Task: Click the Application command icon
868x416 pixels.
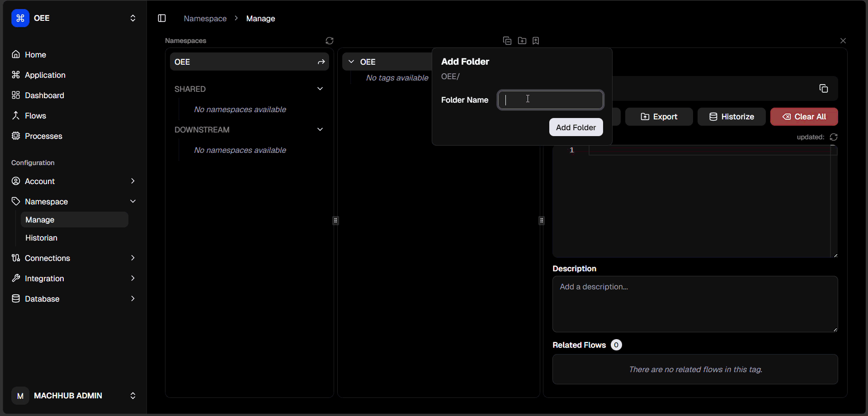Action: (16, 75)
